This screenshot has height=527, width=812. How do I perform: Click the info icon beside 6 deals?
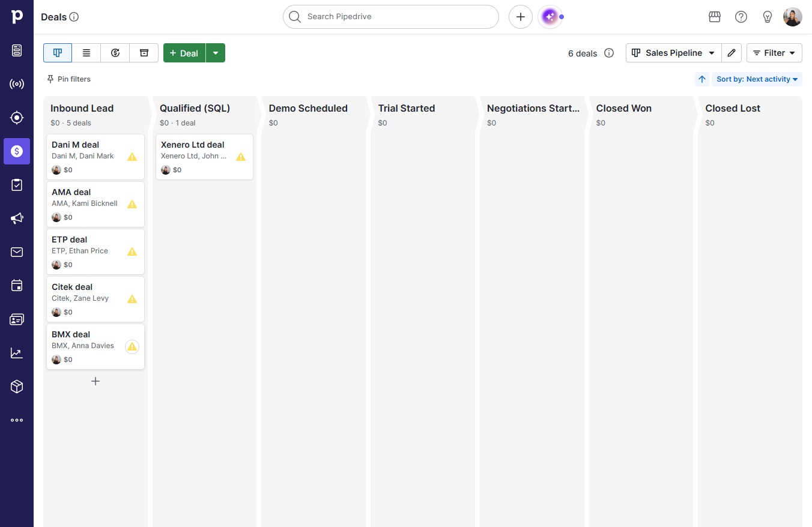[609, 53]
